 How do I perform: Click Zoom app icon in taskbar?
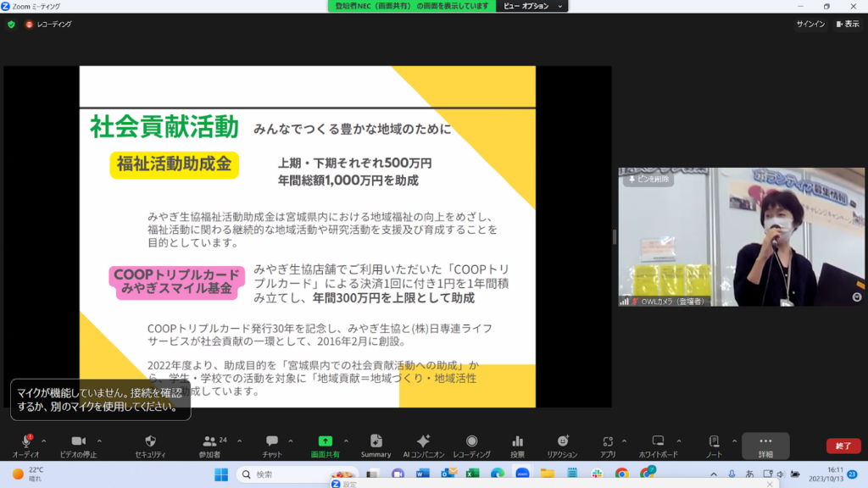pos(522,474)
